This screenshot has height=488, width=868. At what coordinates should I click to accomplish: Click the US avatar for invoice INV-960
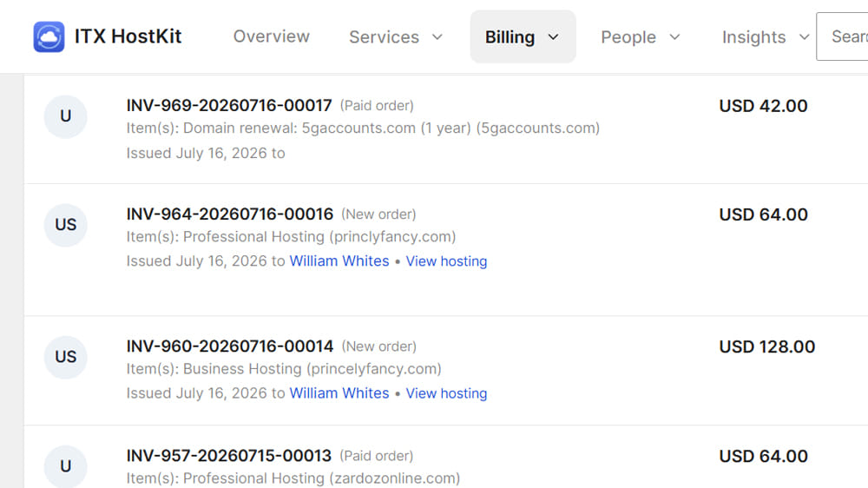tap(65, 357)
